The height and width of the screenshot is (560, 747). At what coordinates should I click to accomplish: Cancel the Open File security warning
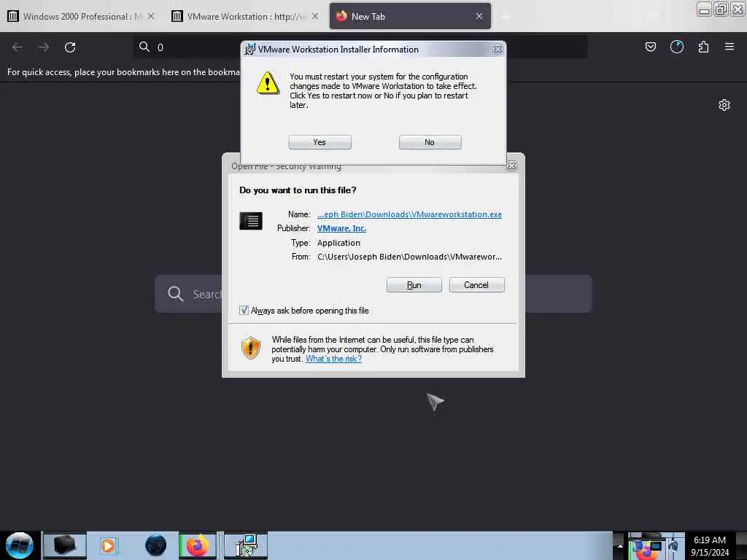[476, 285]
